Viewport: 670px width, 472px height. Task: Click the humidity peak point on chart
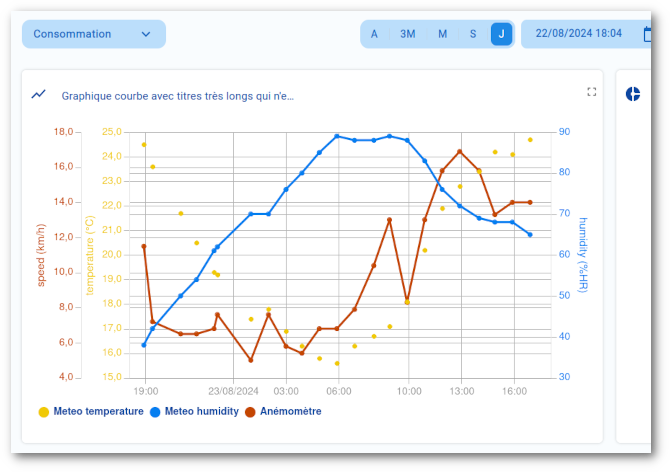[x=337, y=136]
